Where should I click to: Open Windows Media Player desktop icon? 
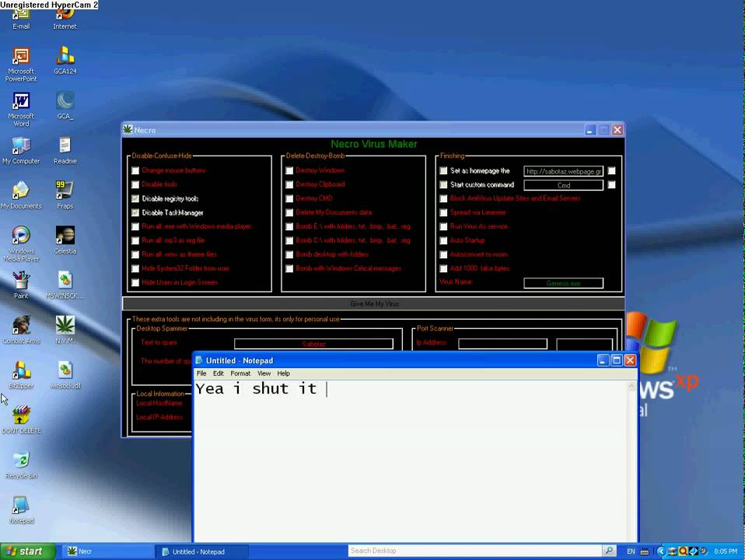[21, 244]
